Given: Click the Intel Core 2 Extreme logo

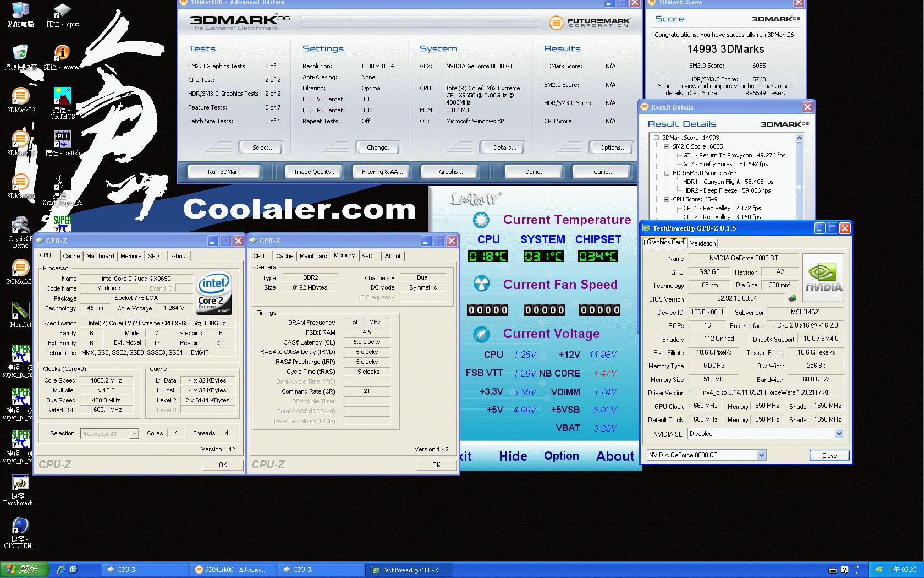Looking at the screenshot, I should (x=214, y=293).
